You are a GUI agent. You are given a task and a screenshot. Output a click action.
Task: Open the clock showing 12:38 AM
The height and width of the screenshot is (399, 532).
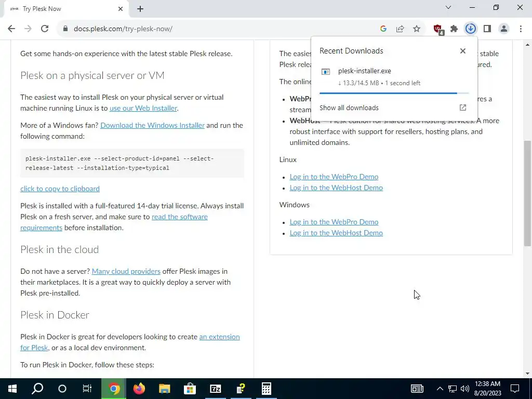[x=487, y=389]
